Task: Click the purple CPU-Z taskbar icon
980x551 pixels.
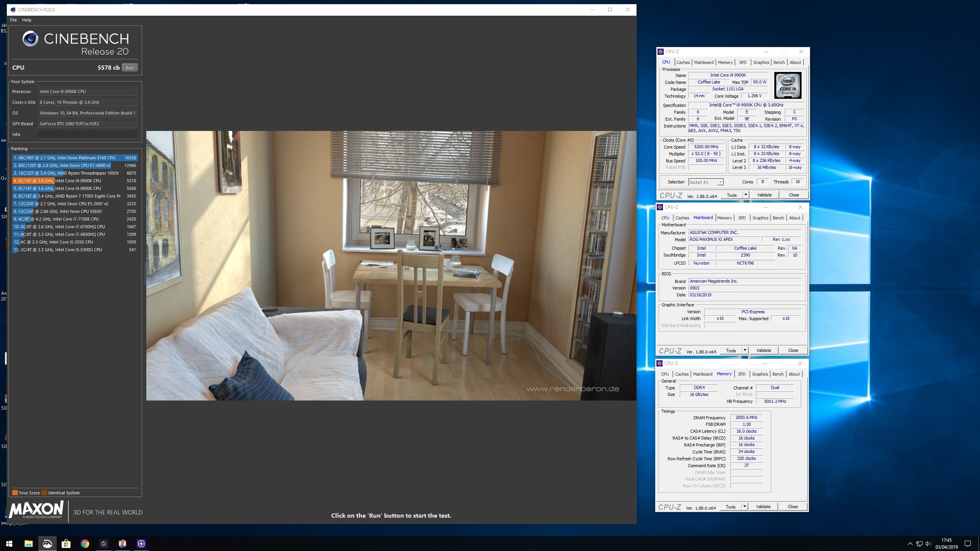Action: [141, 543]
